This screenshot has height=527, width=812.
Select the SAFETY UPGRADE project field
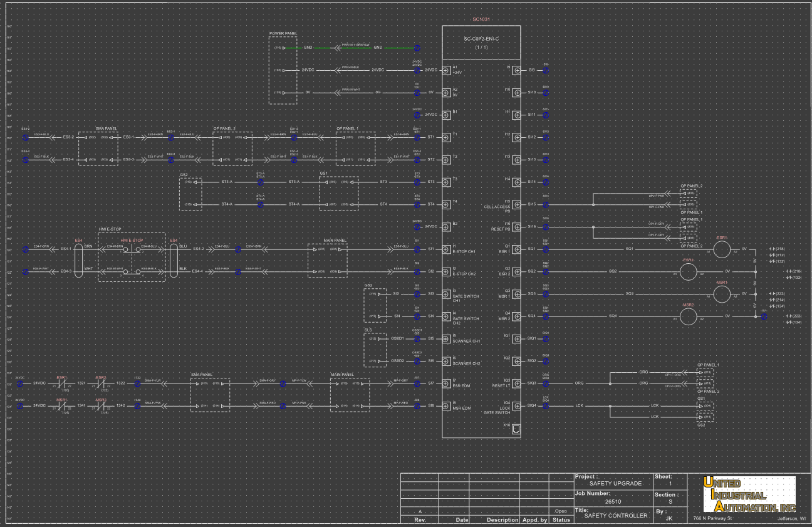coord(615,483)
